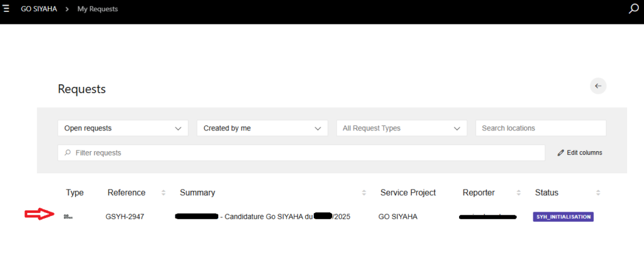
Task: Click GO SIYAHA service project cell
Action: tap(397, 217)
